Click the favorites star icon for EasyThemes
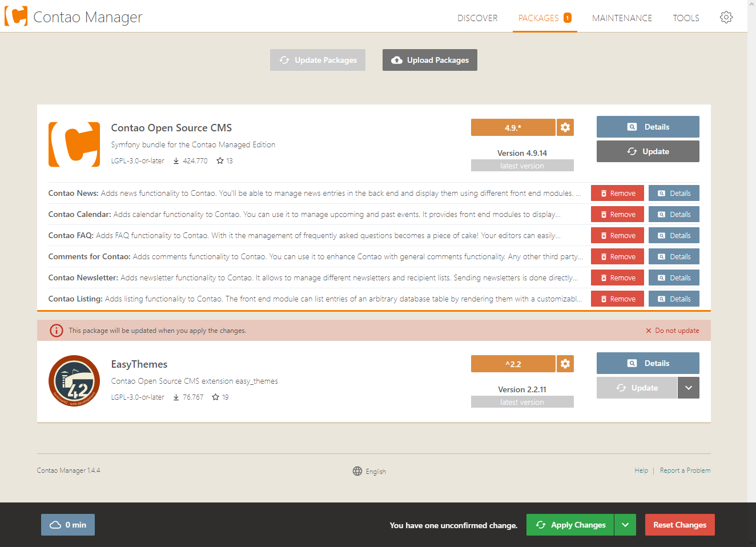 pos(216,397)
